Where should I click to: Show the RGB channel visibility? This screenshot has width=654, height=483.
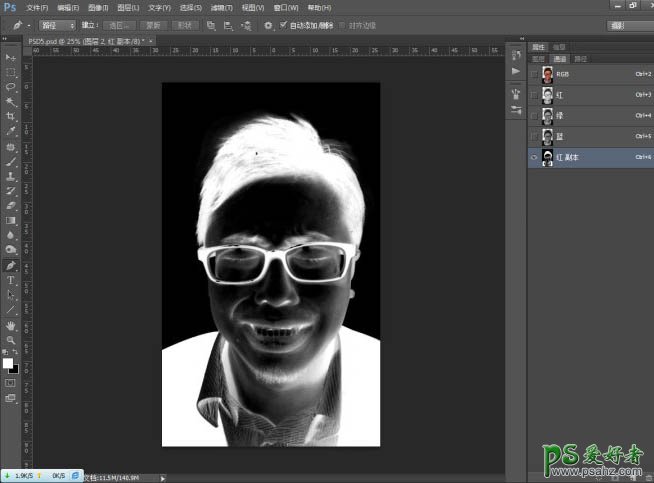point(534,74)
